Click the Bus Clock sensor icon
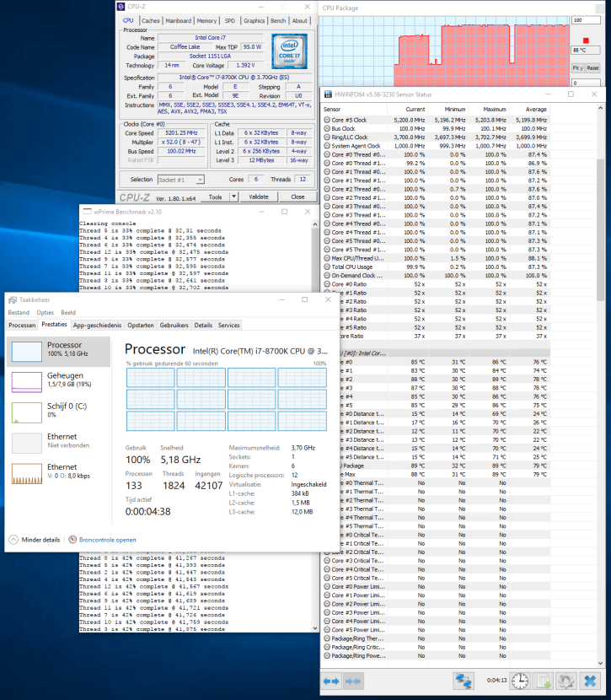The image size is (611, 700). coord(327,128)
